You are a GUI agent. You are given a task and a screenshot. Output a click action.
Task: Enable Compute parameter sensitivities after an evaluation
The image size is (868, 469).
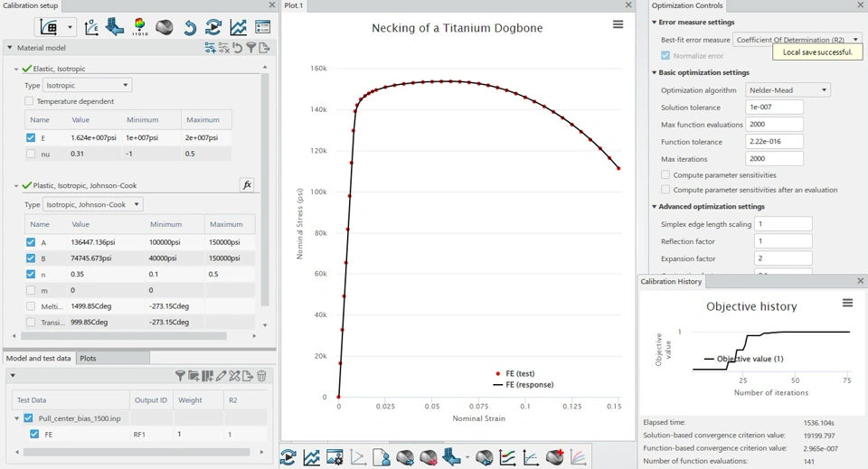click(x=665, y=190)
